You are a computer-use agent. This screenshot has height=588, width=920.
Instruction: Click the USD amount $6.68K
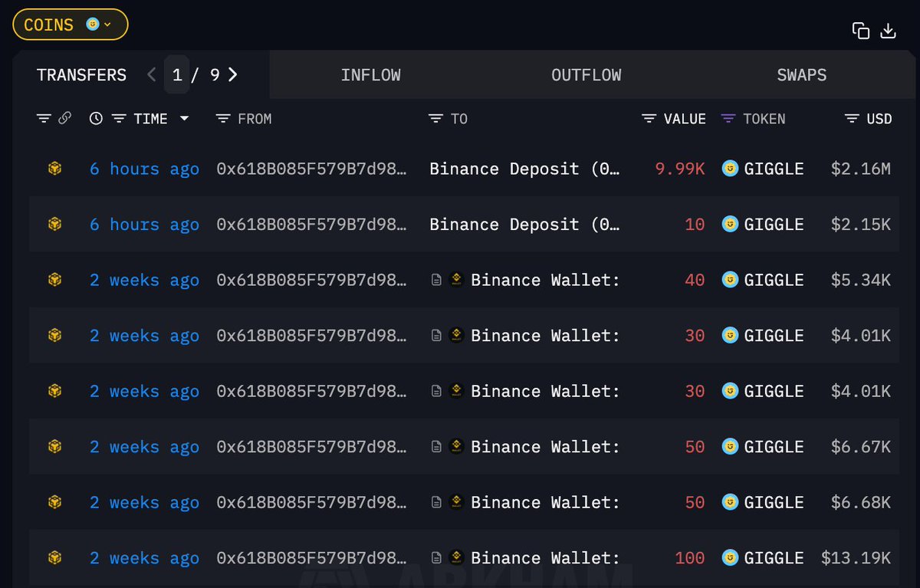(x=861, y=502)
